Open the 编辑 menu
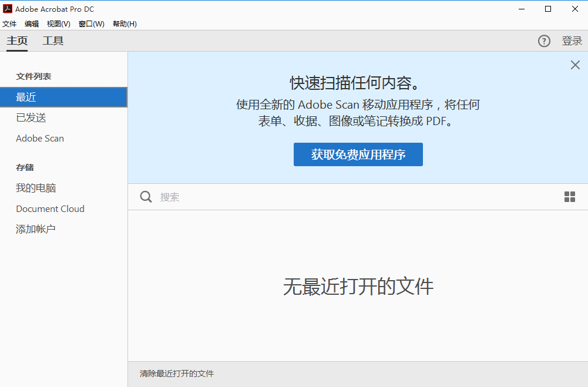Image resolution: width=588 pixels, height=387 pixels. click(x=32, y=24)
